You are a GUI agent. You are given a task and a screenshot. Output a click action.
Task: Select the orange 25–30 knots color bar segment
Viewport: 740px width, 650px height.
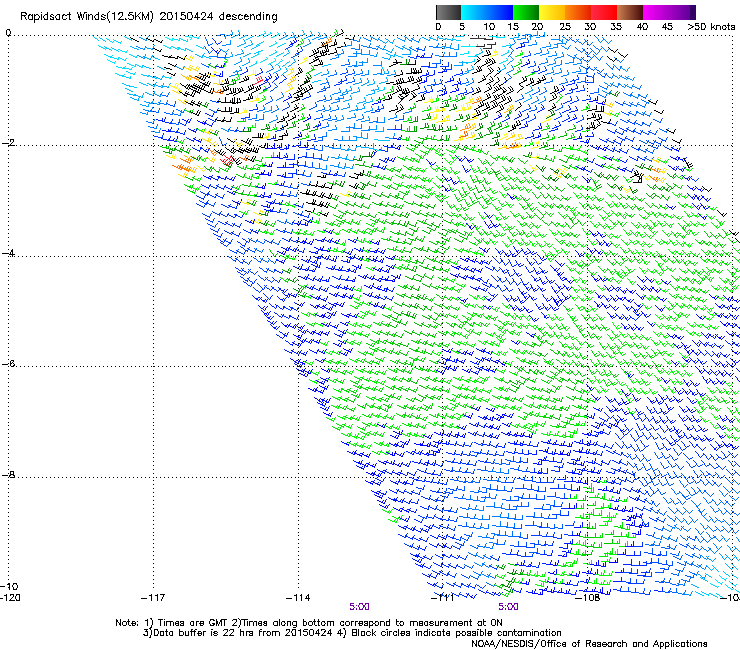(x=578, y=12)
